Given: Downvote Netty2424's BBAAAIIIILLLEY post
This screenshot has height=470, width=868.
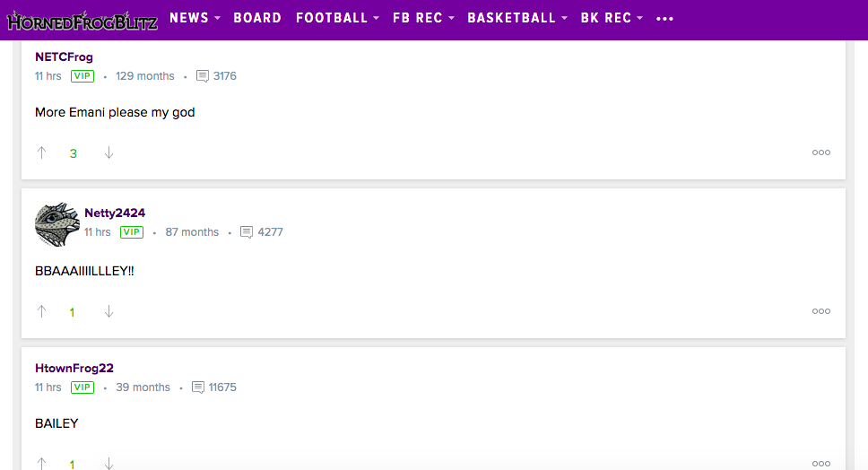Looking at the screenshot, I should [109, 311].
